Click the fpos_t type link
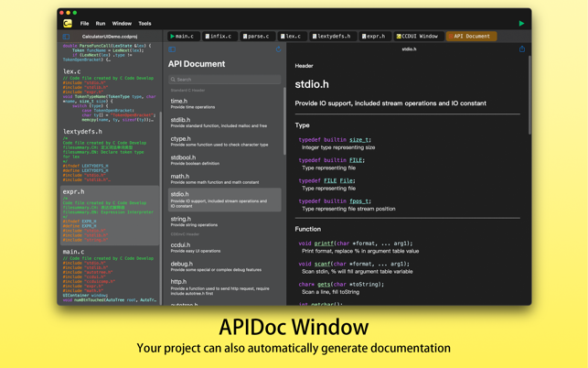This screenshot has width=588, height=368. [358, 200]
